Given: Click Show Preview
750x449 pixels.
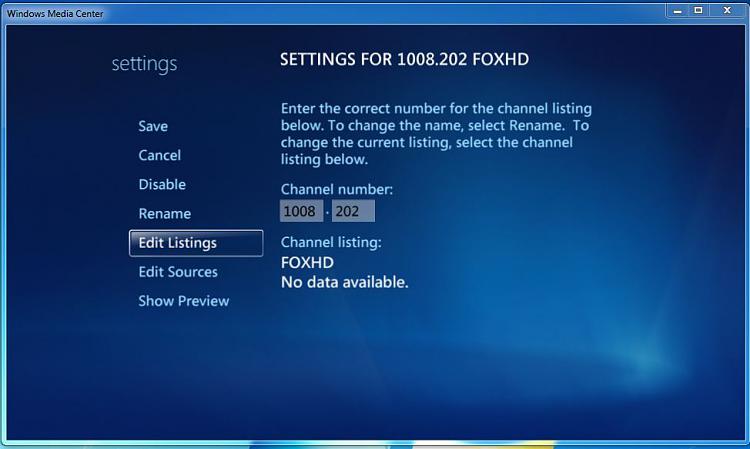Looking at the screenshot, I should [x=184, y=301].
